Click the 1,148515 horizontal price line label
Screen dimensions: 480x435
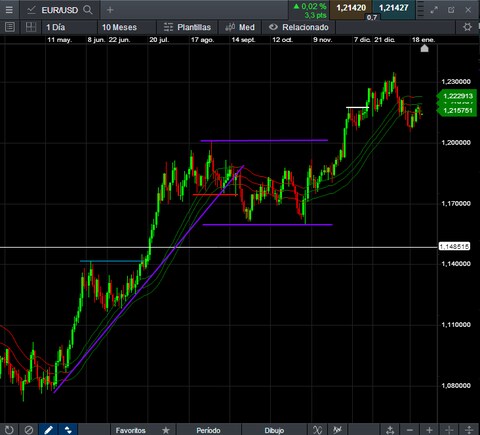(x=454, y=247)
